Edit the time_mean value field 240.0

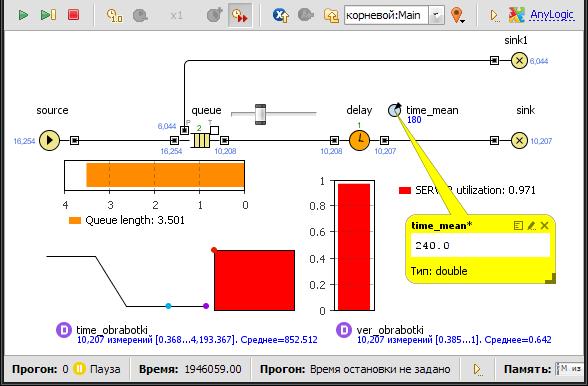click(x=480, y=245)
